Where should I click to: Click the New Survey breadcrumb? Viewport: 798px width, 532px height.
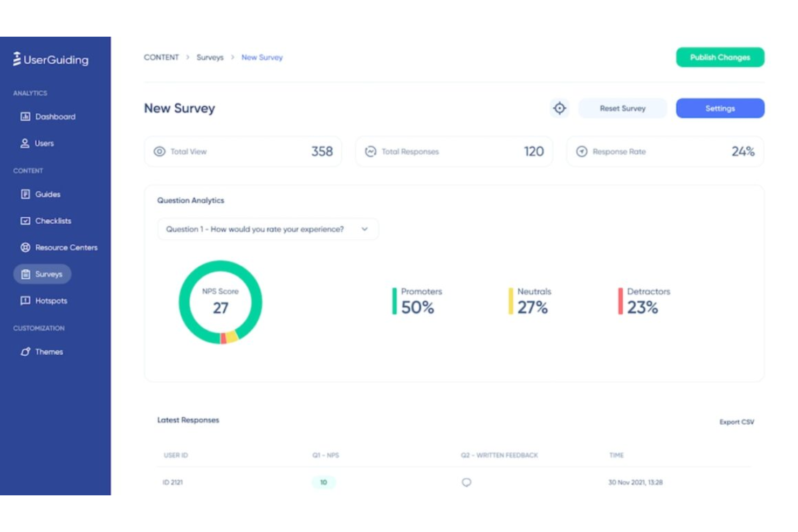click(262, 57)
